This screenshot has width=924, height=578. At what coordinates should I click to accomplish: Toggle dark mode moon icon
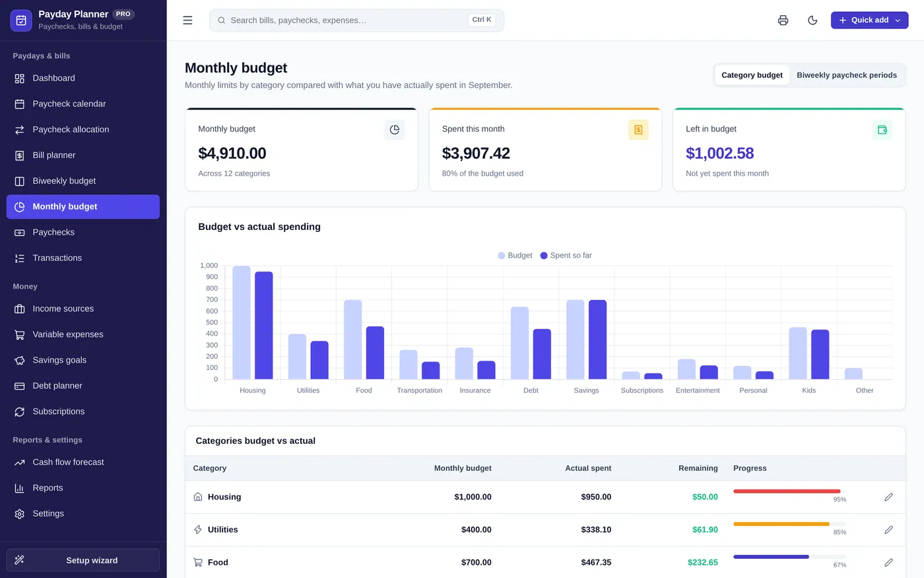point(812,20)
